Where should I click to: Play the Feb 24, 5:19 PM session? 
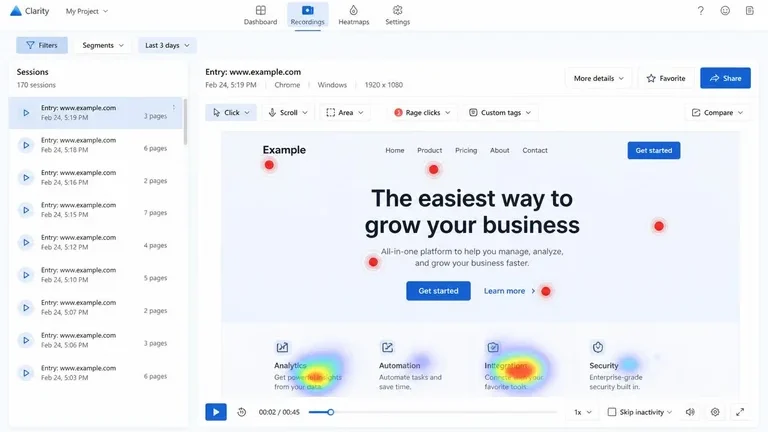[25, 113]
